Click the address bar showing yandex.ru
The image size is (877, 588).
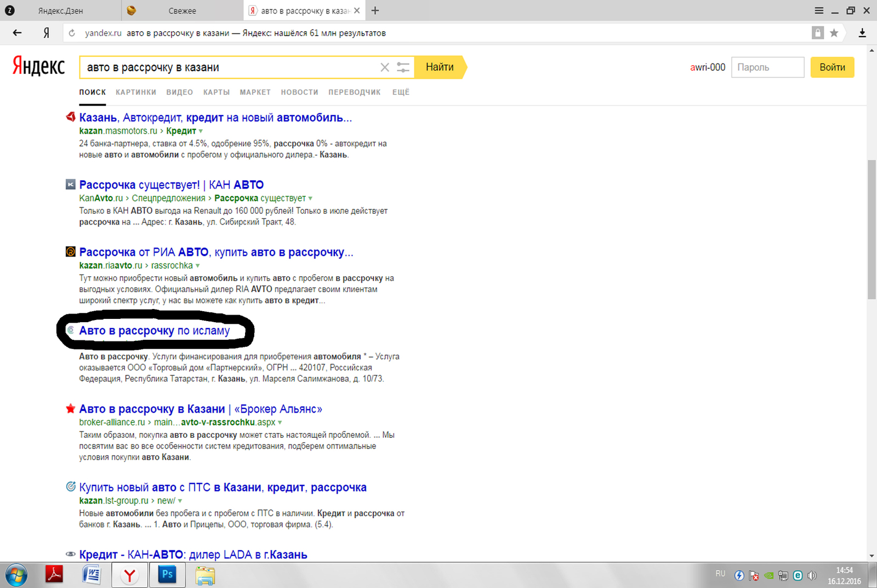pos(438,33)
